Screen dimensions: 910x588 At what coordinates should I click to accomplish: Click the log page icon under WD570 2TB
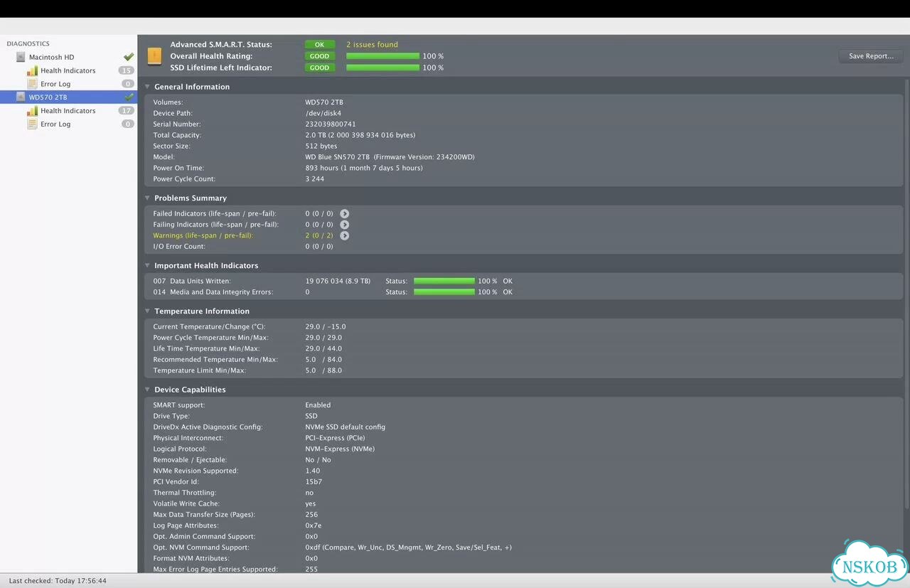tap(32, 124)
